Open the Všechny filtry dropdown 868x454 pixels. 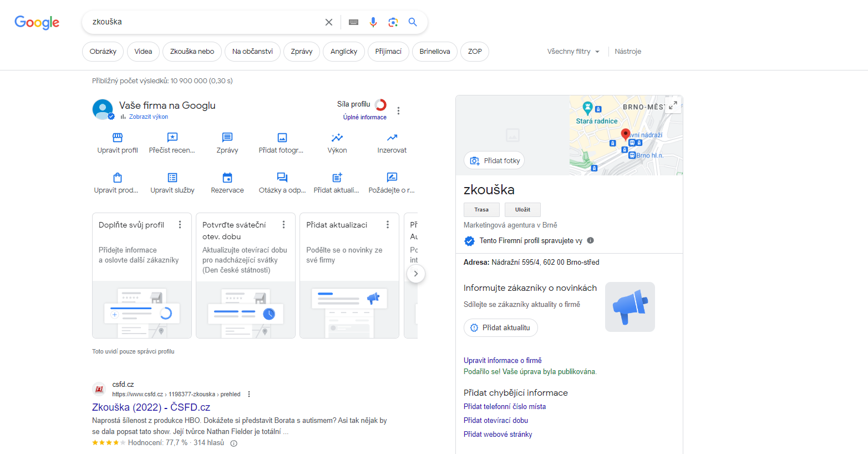[x=573, y=52]
